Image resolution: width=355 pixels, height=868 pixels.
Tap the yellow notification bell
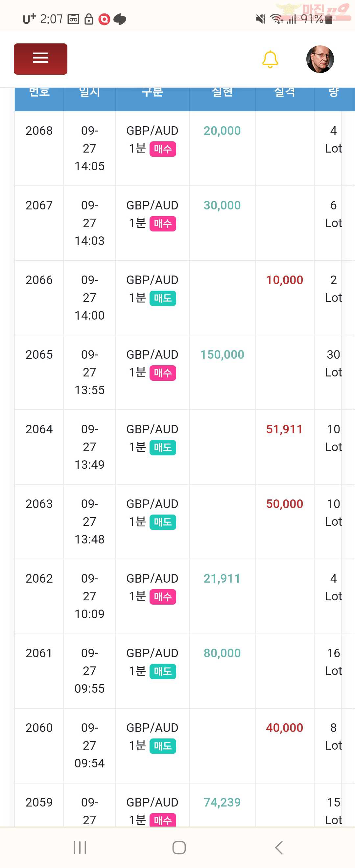[x=270, y=59]
